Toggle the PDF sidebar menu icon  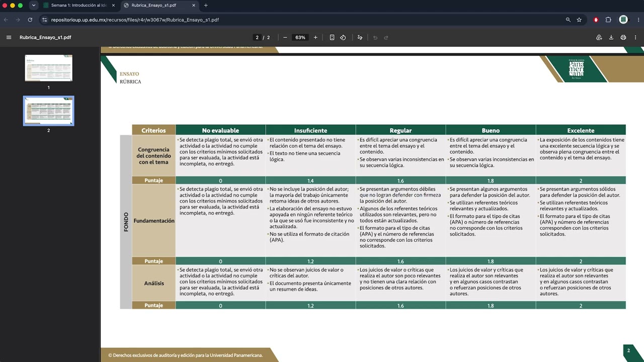tap(9, 37)
